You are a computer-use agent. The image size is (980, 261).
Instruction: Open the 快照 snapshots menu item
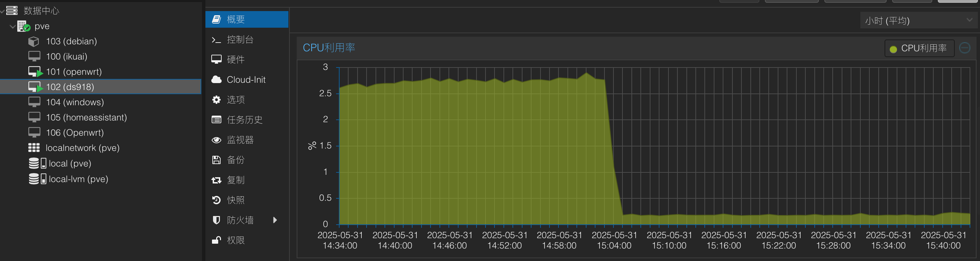tap(247, 200)
